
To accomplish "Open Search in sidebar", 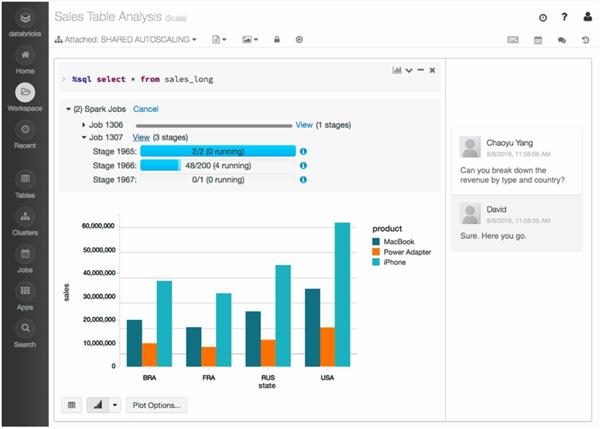I will tap(25, 334).
